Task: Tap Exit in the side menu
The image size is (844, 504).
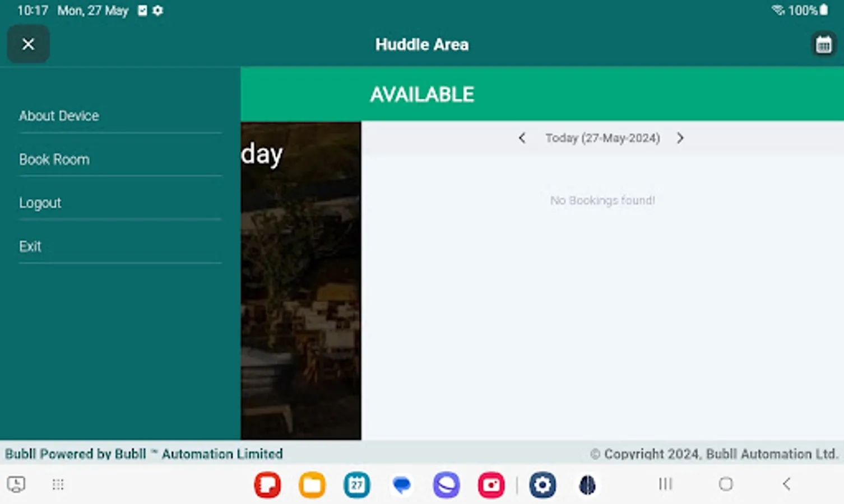Action: tap(30, 246)
